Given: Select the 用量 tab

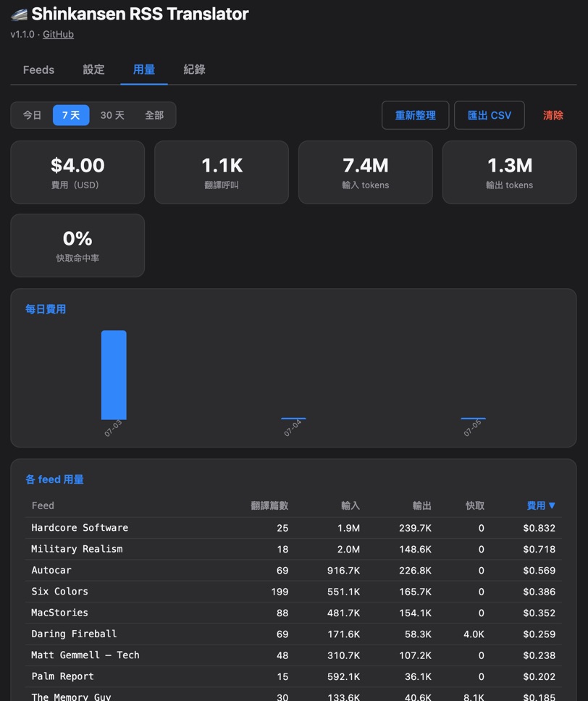Looking at the screenshot, I should pyautogui.click(x=144, y=70).
